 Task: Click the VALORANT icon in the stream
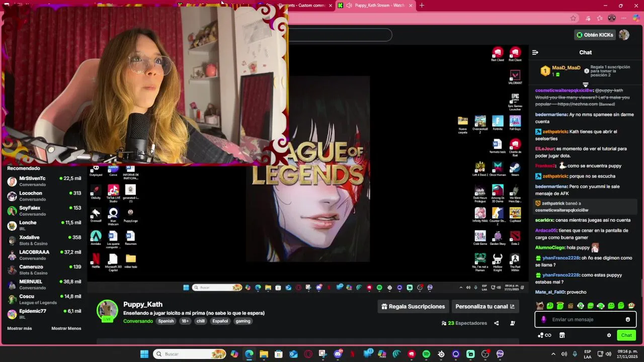coord(515,77)
